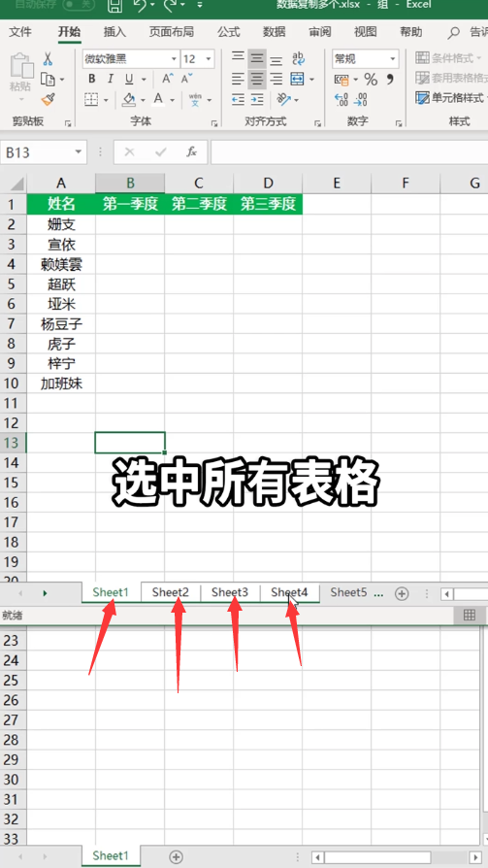Click the normal view icon in status bar

click(470, 615)
